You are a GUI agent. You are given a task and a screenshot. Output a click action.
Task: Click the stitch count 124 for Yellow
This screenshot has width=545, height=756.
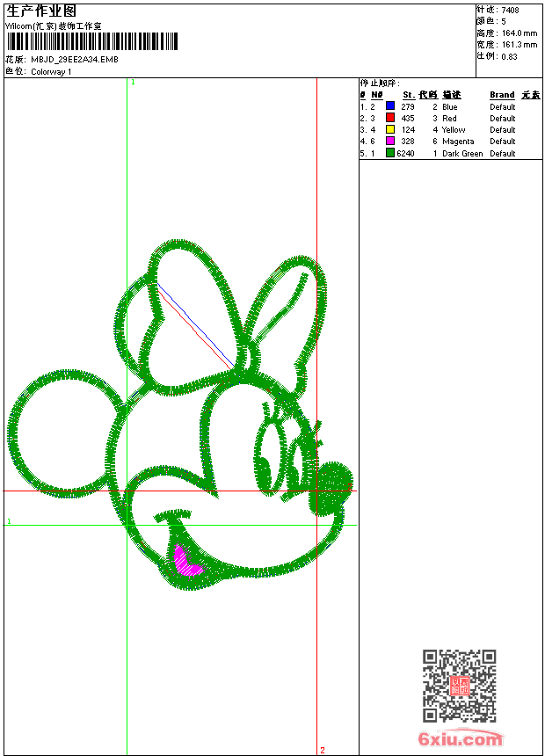point(408,130)
